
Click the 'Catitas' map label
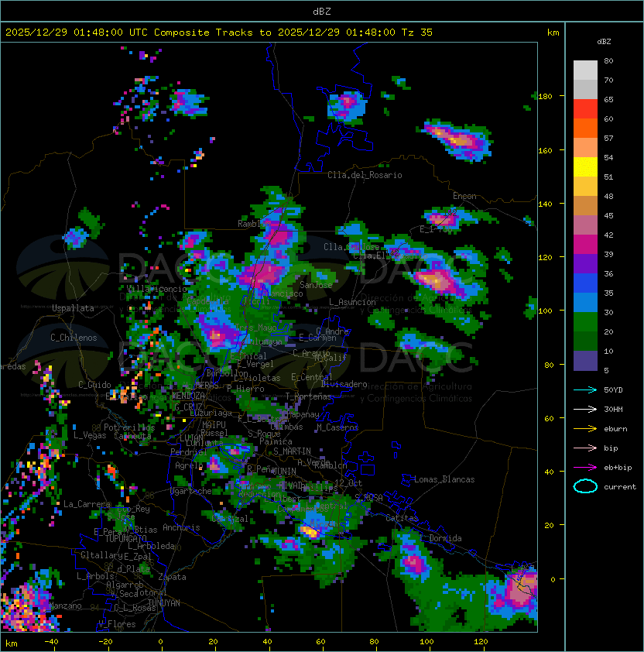(402, 518)
